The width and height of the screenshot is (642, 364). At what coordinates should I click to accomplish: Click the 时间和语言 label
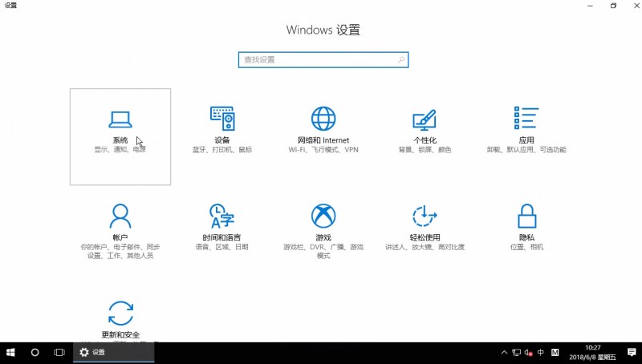[222, 237]
